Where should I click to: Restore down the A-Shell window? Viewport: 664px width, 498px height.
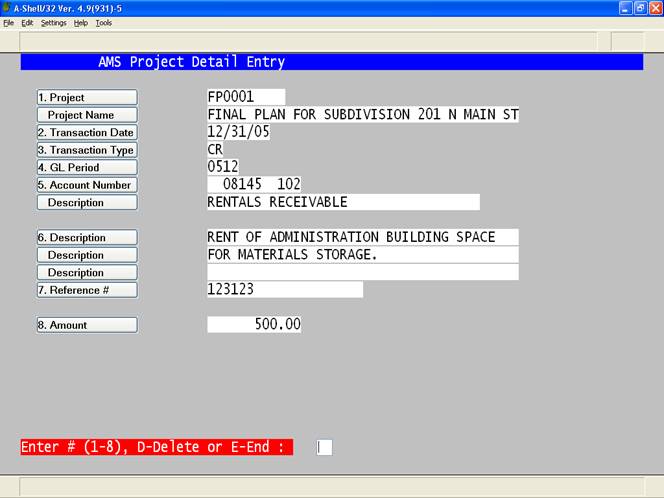tap(641, 8)
